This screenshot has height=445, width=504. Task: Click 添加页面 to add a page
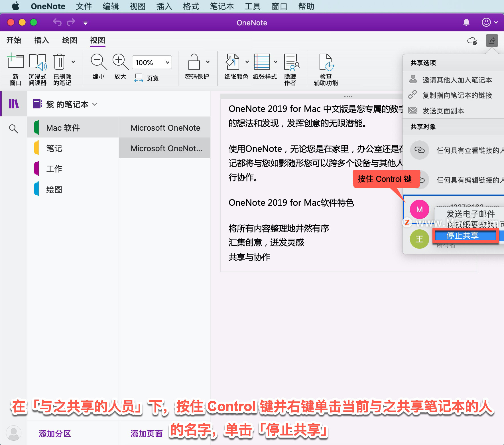147,434
